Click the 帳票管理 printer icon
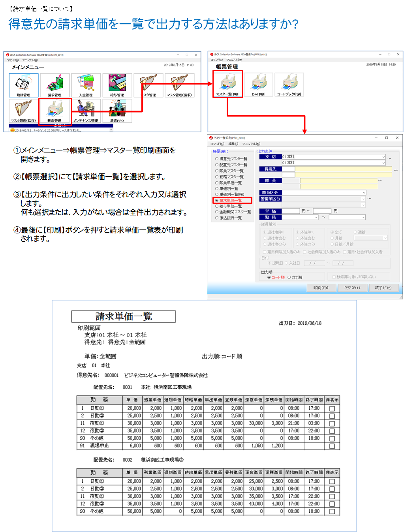Image resolution: width=404 pixels, height=532 pixels. (x=54, y=110)
